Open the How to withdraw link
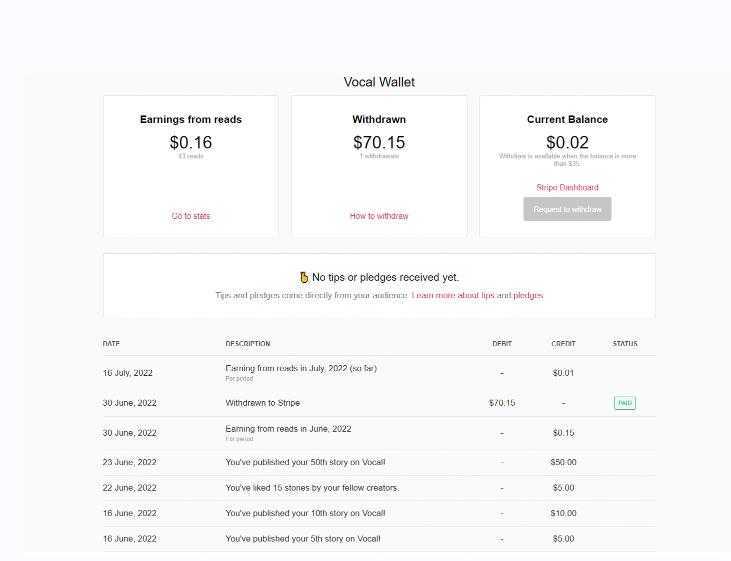Image resolution: width=731 pixels, height=561 pixels. tap(379, 216)
